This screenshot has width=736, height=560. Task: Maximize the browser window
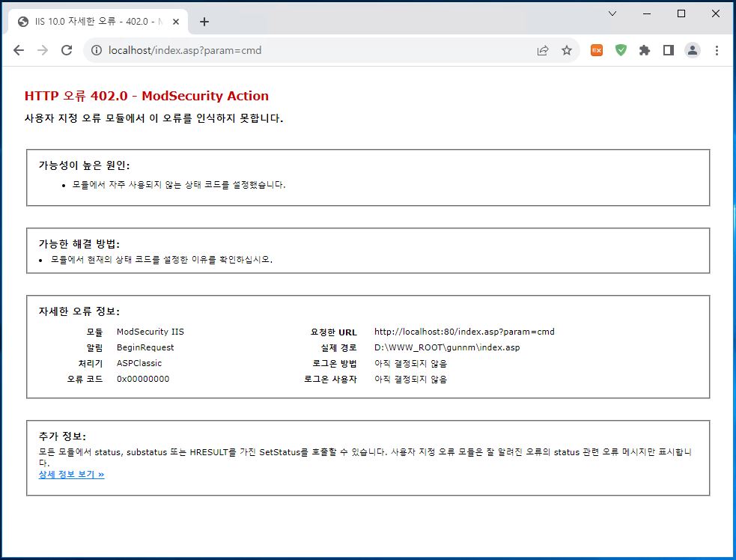tap(681, 13)
